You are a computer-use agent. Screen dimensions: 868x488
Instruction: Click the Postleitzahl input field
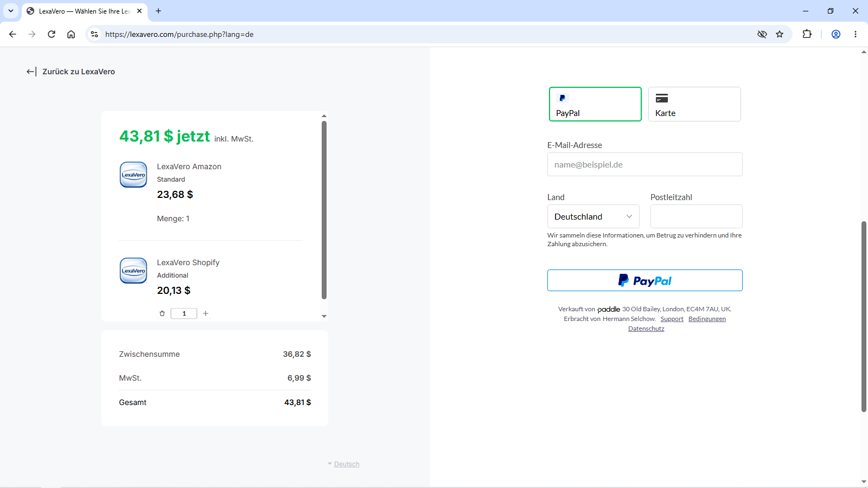[696, 216]
